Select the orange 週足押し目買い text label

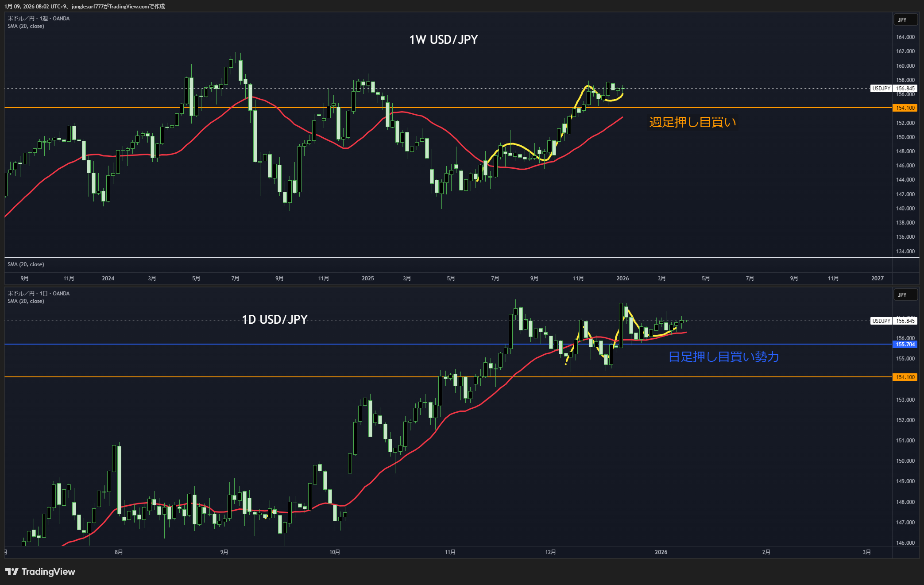[x=692, y=122]
